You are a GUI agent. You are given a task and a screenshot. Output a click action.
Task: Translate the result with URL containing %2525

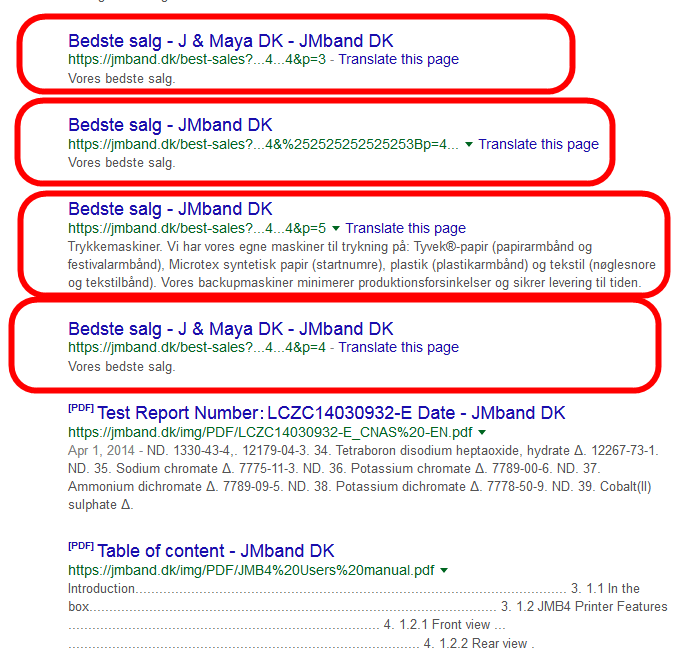click(538, 144)
